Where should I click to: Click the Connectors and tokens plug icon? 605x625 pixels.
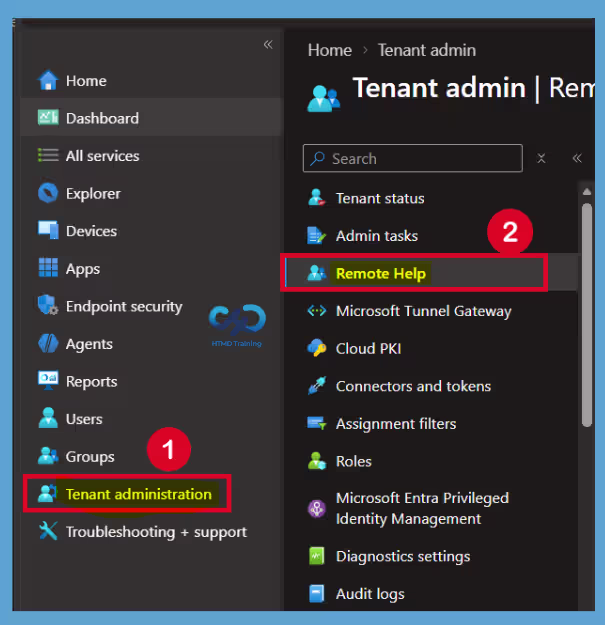coord(317,385)
